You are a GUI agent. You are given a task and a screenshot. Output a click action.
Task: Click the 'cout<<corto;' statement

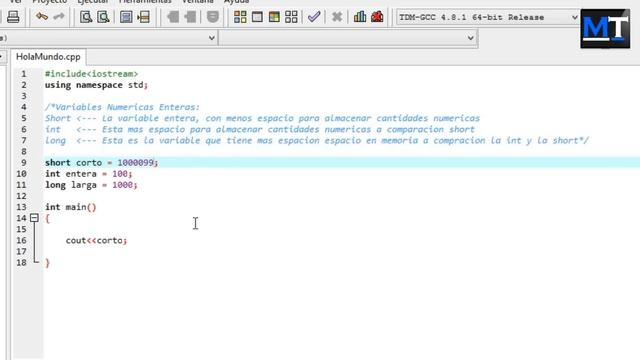[x=96, y=240]
